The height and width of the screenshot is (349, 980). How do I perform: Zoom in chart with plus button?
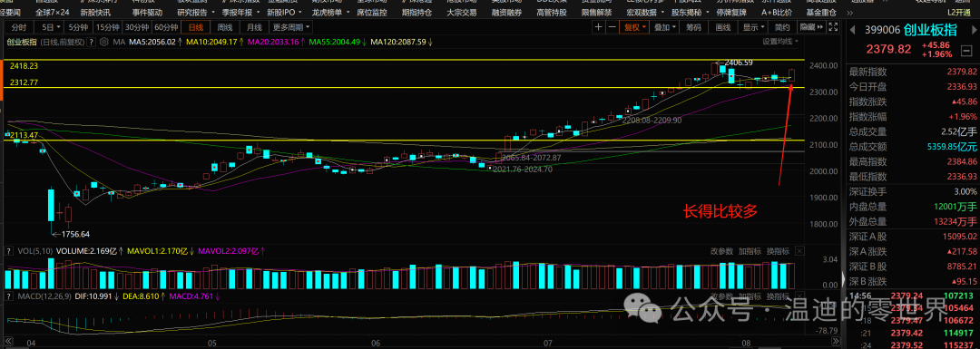tap(598, 27)
